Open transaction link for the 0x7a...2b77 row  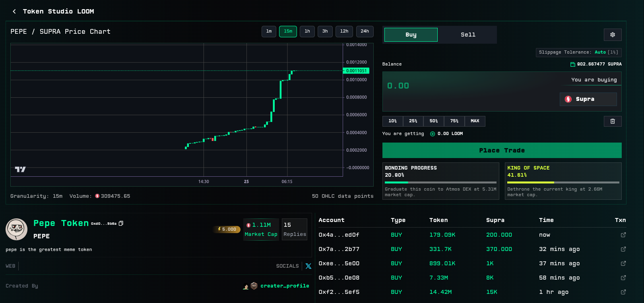pos(623,249)
